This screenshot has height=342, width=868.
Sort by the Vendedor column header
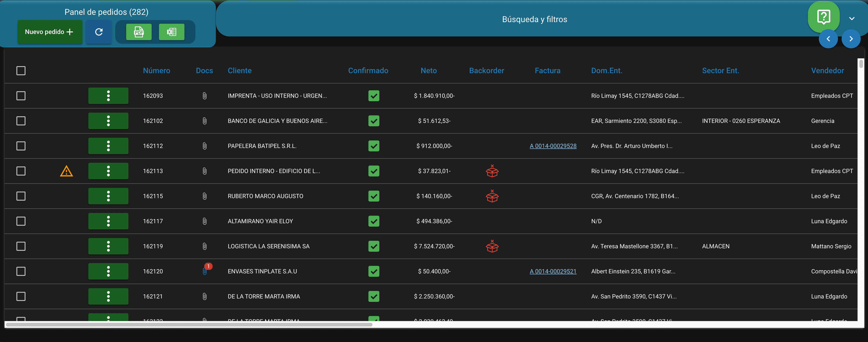(x=827, y=71)
